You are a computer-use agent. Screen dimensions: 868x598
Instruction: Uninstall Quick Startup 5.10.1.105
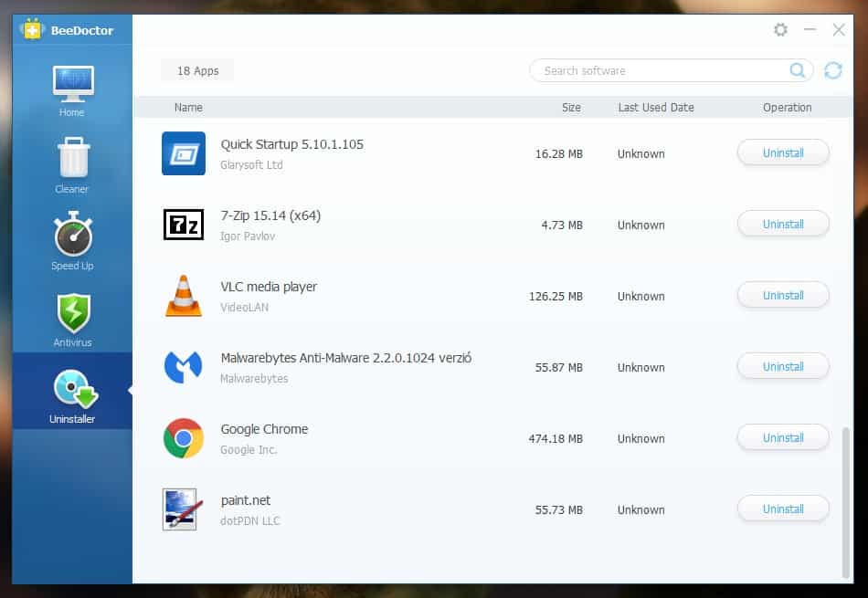(783, 152)
